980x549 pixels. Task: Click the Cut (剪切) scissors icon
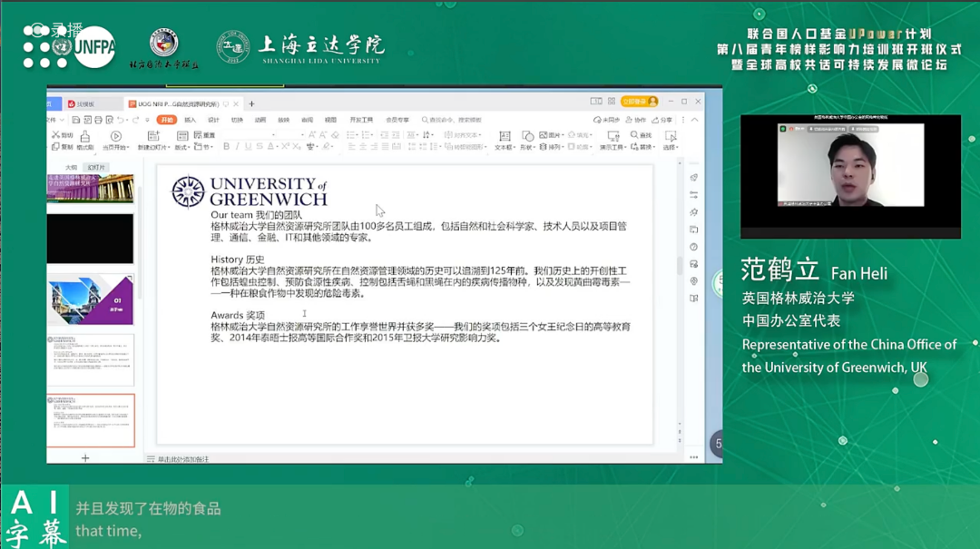(x=56, y=135)
